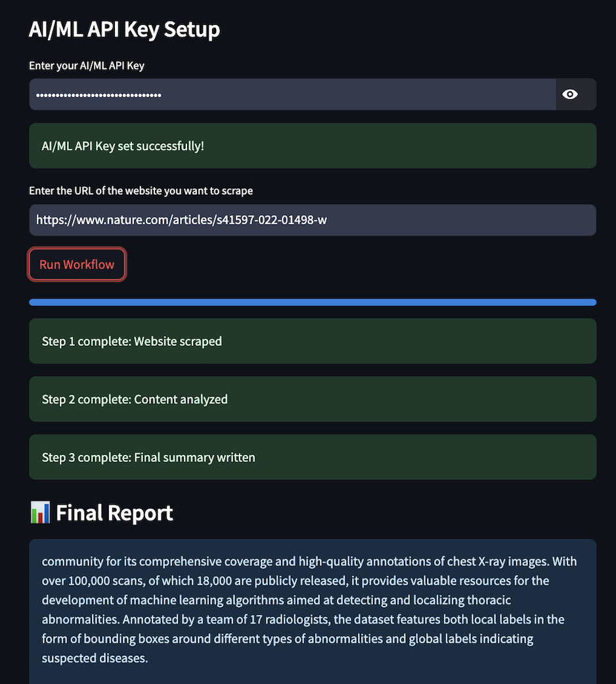Click the 'Enter your AI/ML API Key' label
The width and height of the screenshot is (616, 684).
[87, 66]
